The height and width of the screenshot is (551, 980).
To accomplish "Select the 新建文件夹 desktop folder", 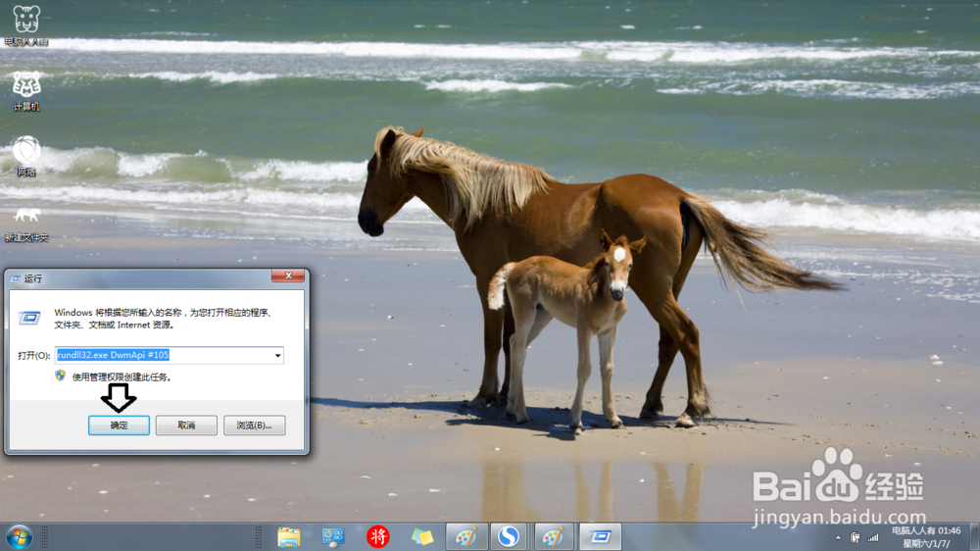I will (26, 225).
